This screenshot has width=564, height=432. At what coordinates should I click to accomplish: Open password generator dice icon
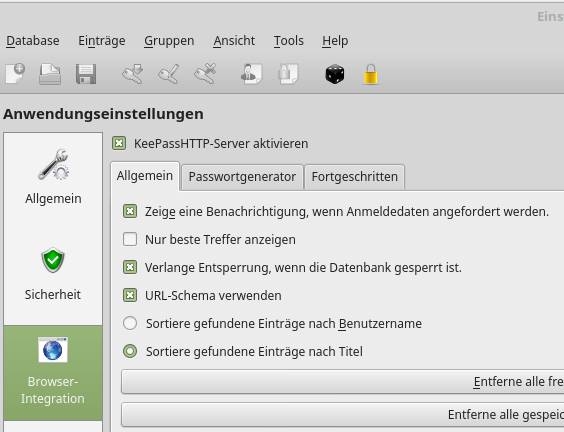click(x=335, y=74)
